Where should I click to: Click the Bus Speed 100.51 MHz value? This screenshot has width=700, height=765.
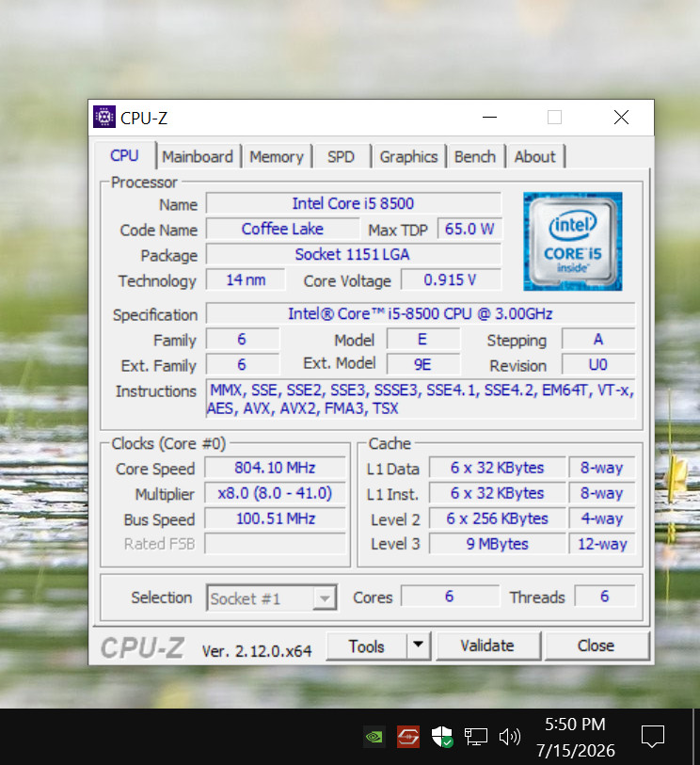pyautogui.click(x=275, y=518)
